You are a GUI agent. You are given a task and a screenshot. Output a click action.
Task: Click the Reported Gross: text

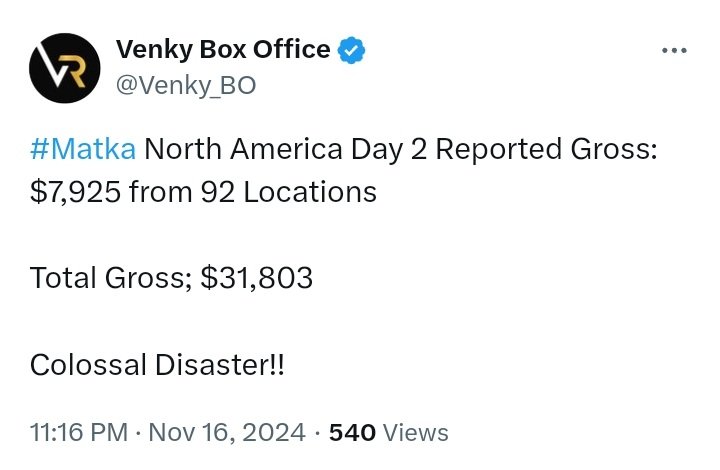[546, 149]
